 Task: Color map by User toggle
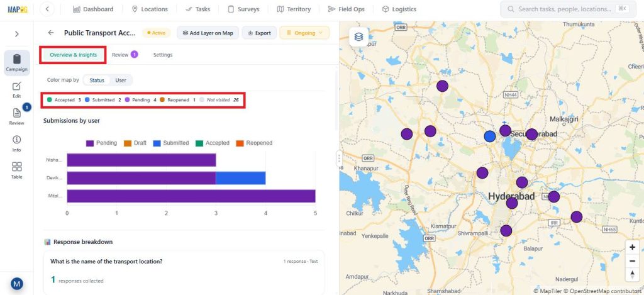coord(121,80)
